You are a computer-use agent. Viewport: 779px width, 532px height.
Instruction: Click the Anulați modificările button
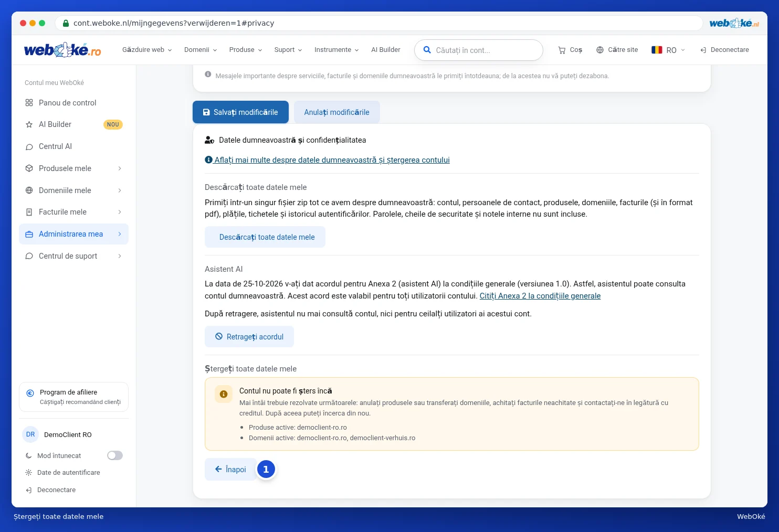pos(336,112)
